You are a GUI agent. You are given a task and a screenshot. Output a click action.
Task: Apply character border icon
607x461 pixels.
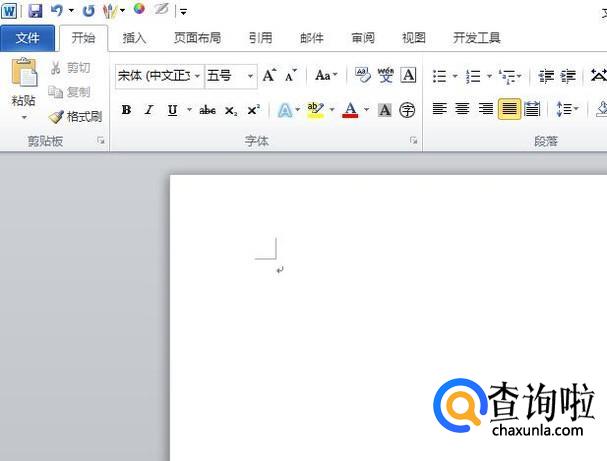coord(408,75)
